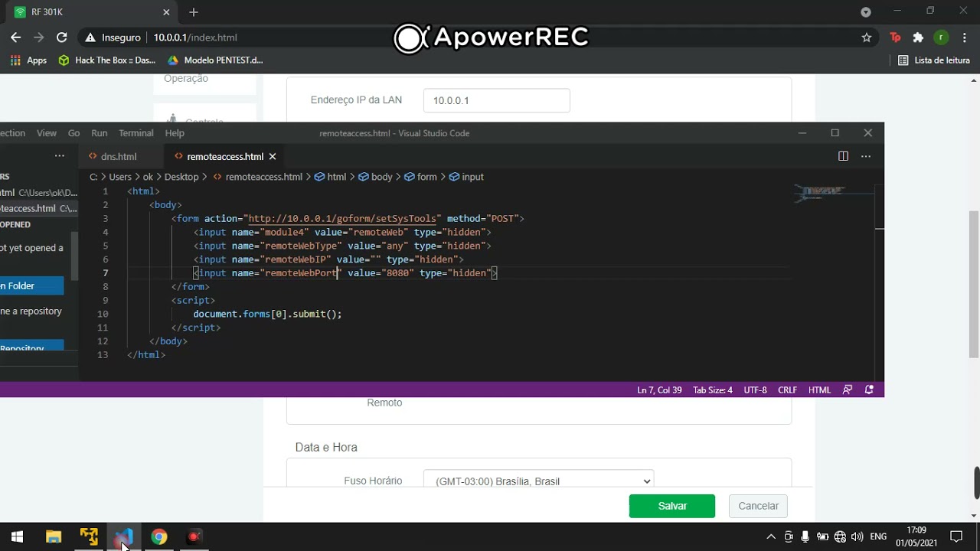Image resolution: width=980 pixels, height=551 pixels.
Task: Click the Cancelar button on router page
Action: point(758,506)
